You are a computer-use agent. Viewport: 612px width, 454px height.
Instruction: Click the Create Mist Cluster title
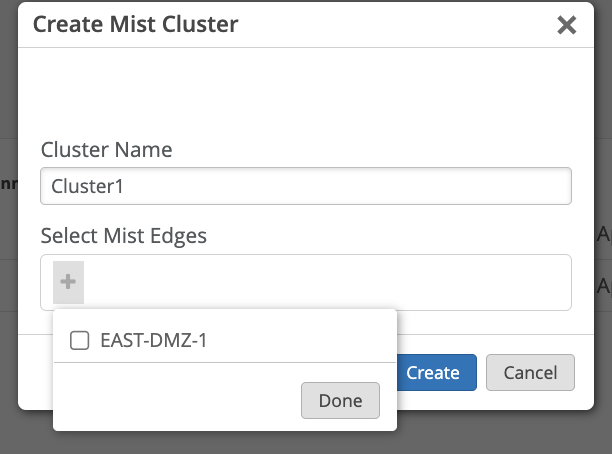[136, 24]
